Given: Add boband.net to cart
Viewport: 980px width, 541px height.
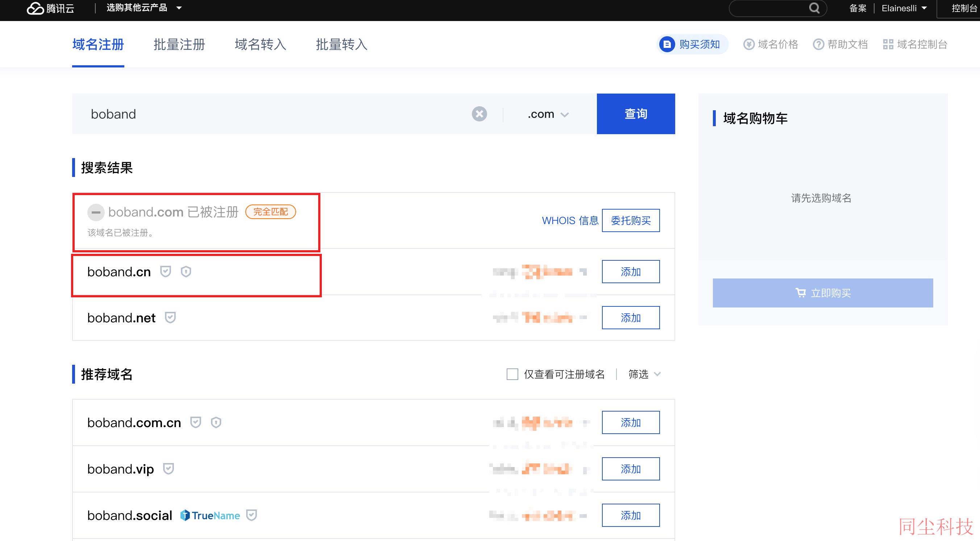Looking at the screenshot, I should tap(631, 318).
